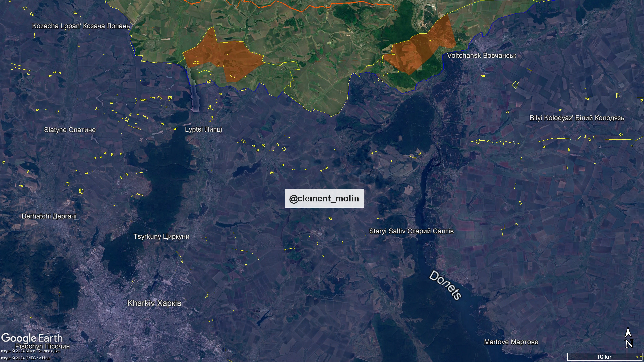
Task: Click the Maxar Technologies image attribution
Action: pyautogui.click(x=30, y=351)
